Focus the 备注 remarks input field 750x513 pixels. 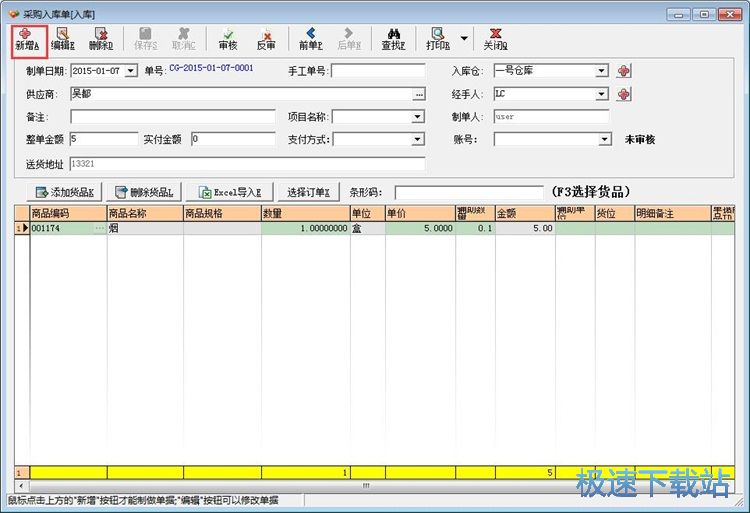pyautogui.click(x=173, y=117)
